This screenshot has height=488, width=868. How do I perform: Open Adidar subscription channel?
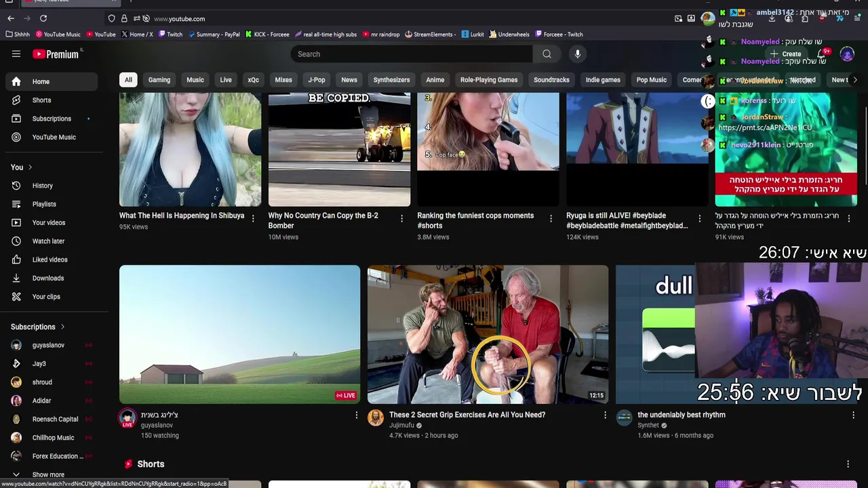pos(52,401)
